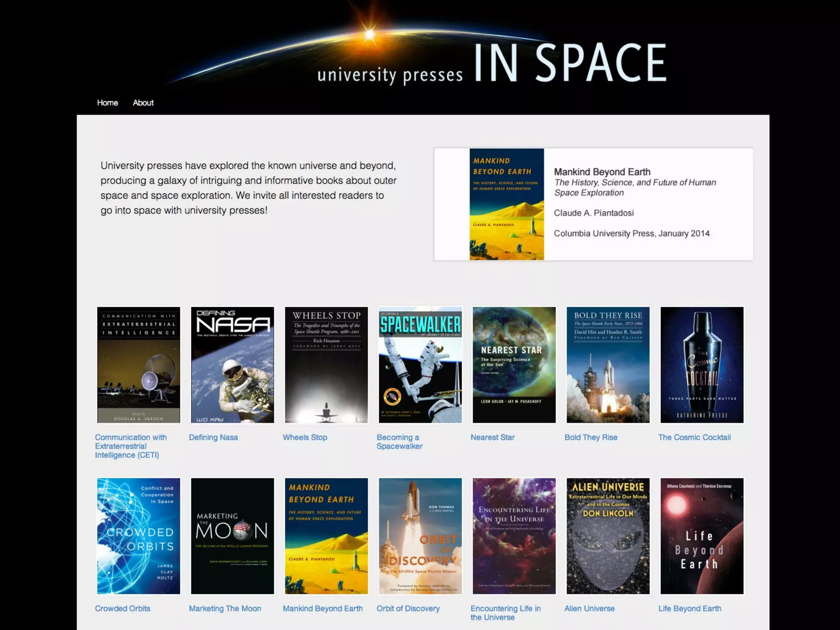Viewport: 840px width, 630px height.
Task: Select the Marketing the Moon cover
Action: [x=232, y=536]
